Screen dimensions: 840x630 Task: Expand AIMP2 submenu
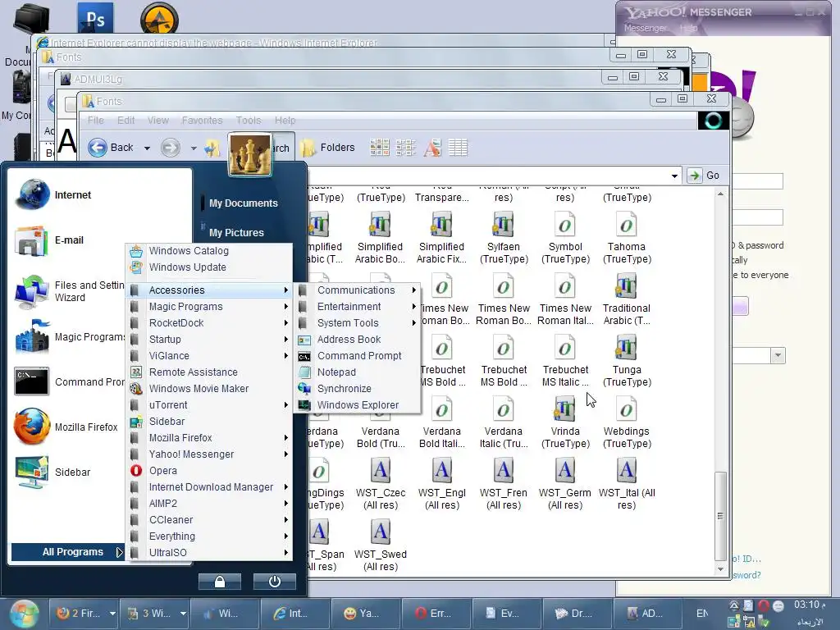pos(209,504)
